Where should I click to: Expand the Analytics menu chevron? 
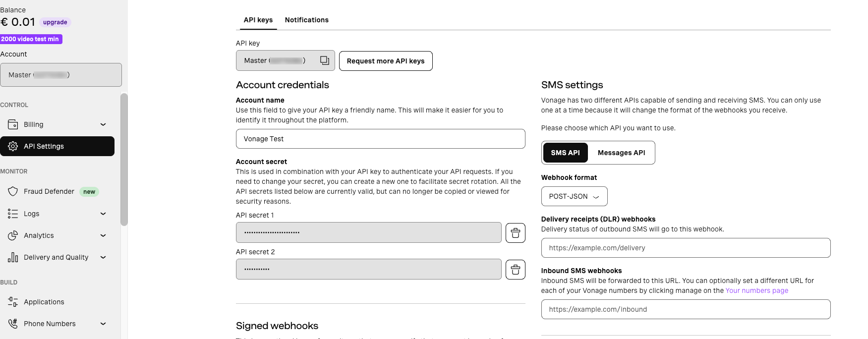[103, 235]
